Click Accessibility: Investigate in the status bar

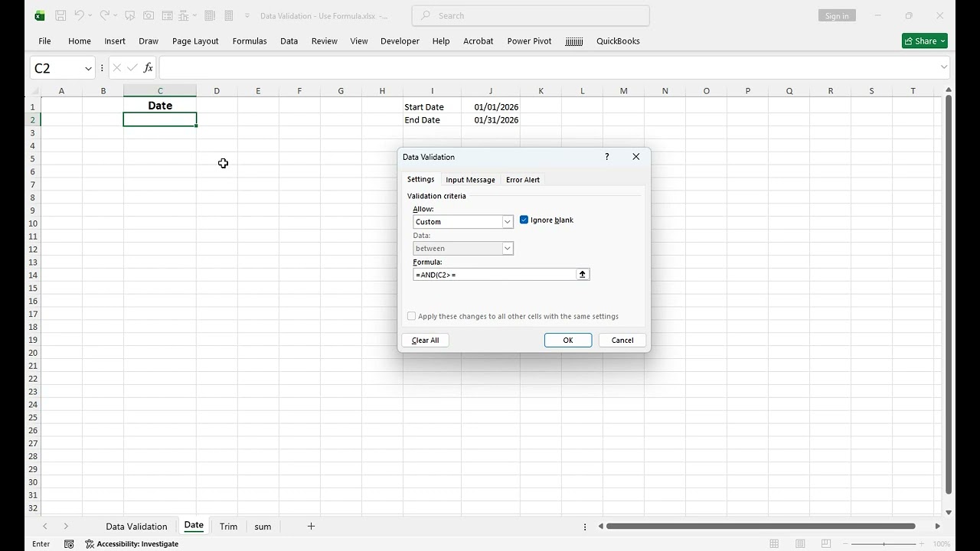coord(132,544)
